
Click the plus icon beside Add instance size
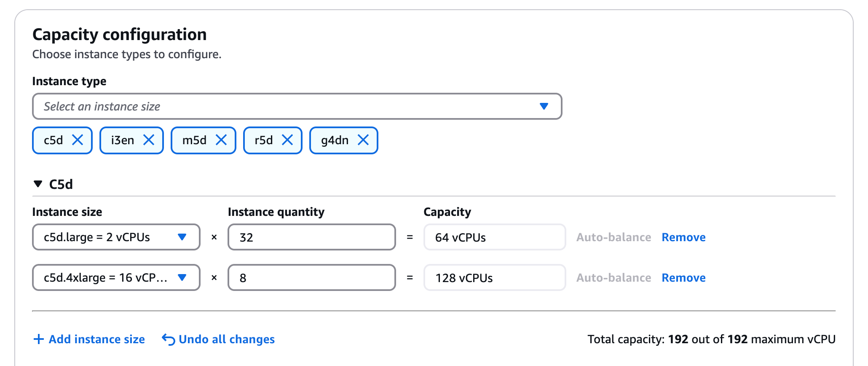point(38,339)
